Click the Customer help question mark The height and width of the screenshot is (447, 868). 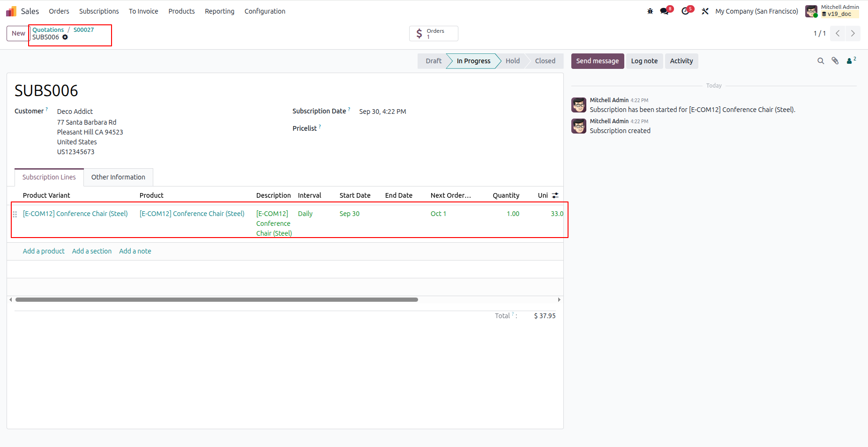click(46, 109)
